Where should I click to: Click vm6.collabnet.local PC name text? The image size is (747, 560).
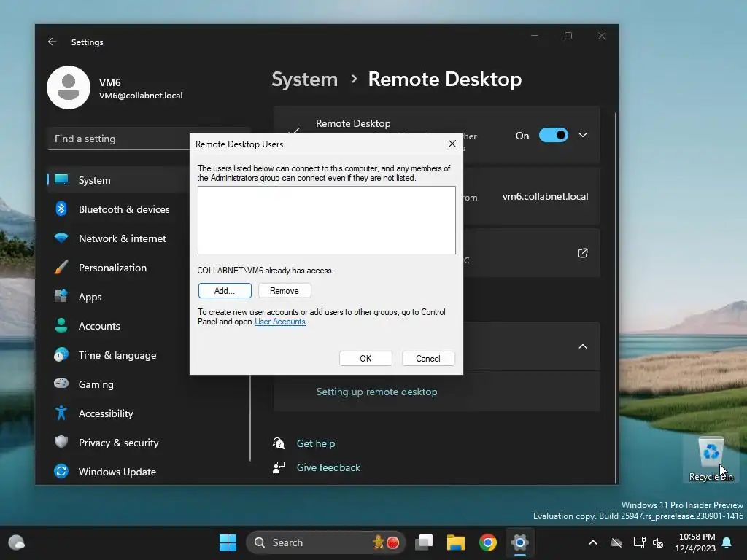coord(545,197)
